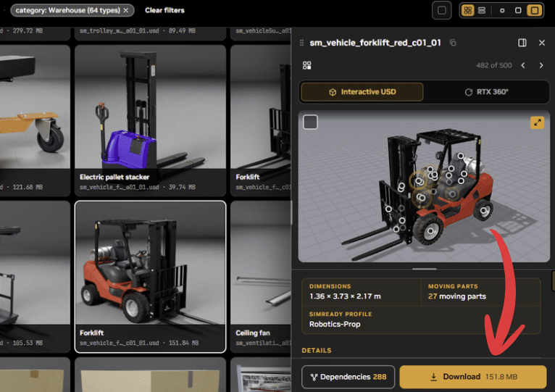Image resolution: width=555 pixels, height=392 pixels.
Task: Close the asset details panel
Action: click(x=541, y=43)
